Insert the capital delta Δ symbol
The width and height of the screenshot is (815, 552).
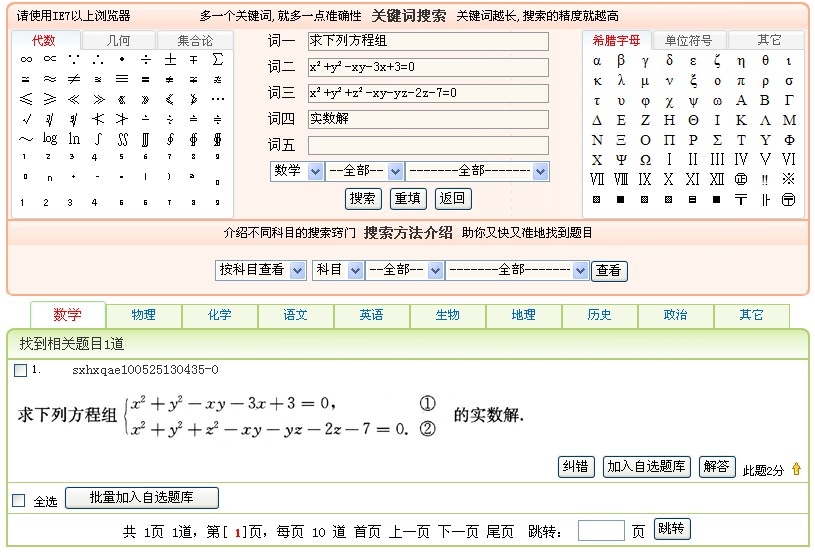click(597, 120)
